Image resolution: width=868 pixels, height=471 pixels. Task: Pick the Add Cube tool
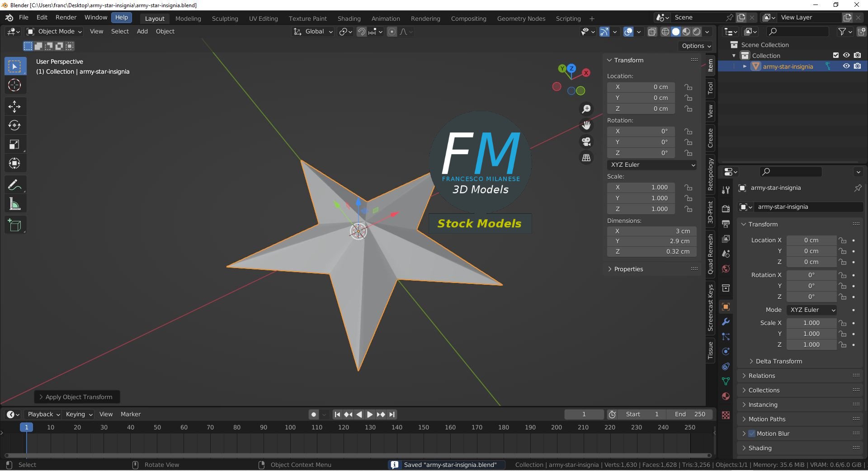[15, 225]
